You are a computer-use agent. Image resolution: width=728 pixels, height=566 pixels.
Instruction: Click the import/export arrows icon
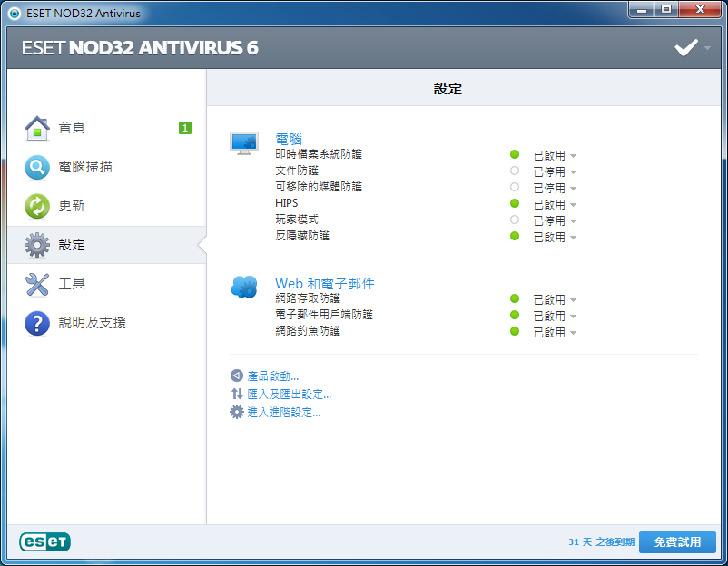pos(237,394)
